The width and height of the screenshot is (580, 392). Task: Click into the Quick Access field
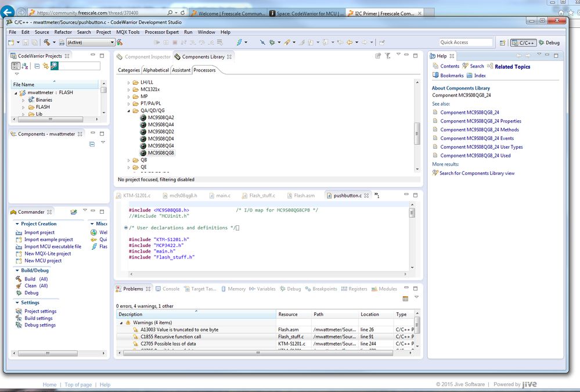[x=465, y=42]
